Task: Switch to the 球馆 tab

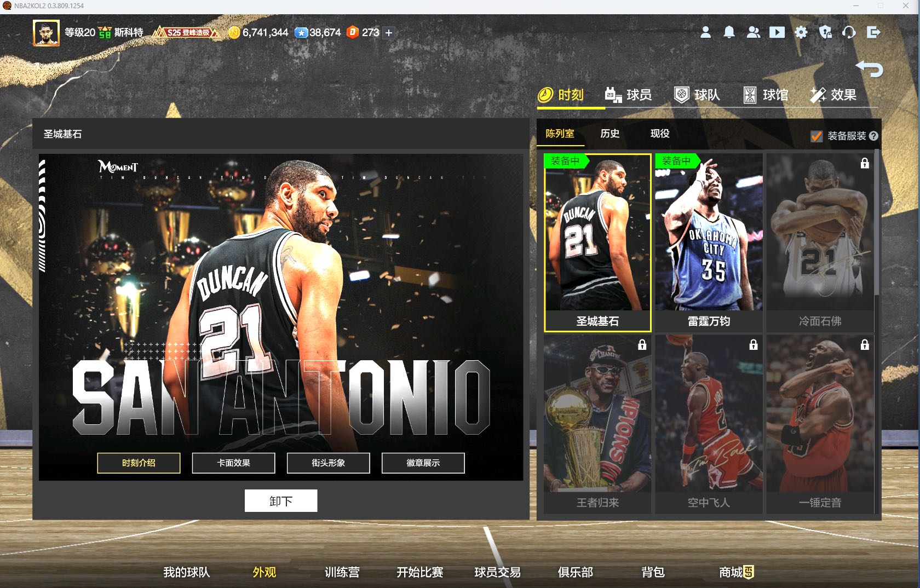Action: pyautogui.click(x=766, y=95)
